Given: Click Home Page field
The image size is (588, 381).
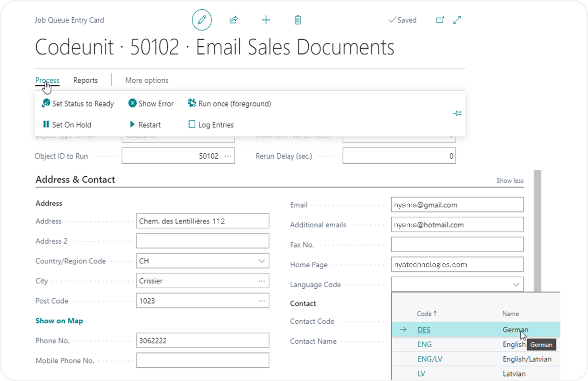Looking at the screenshot, I should [x=457, y=264].
